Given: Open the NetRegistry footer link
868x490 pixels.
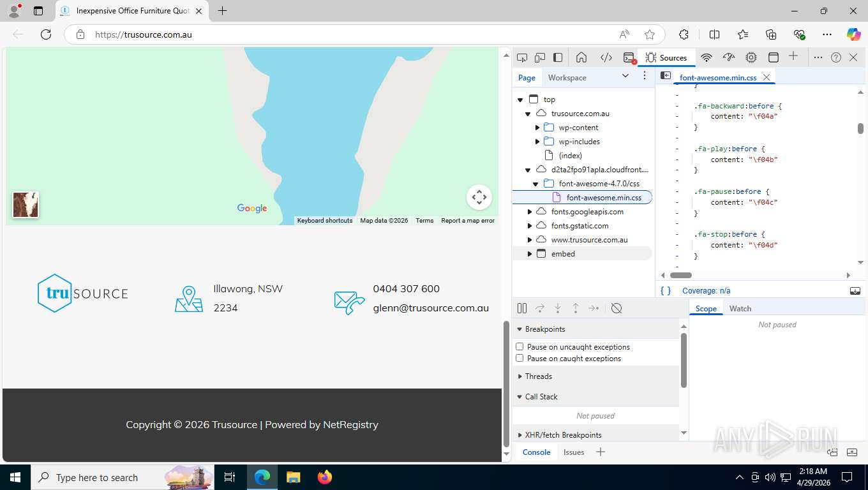Looking at the screenshot, I should click(x=350, y=424).
